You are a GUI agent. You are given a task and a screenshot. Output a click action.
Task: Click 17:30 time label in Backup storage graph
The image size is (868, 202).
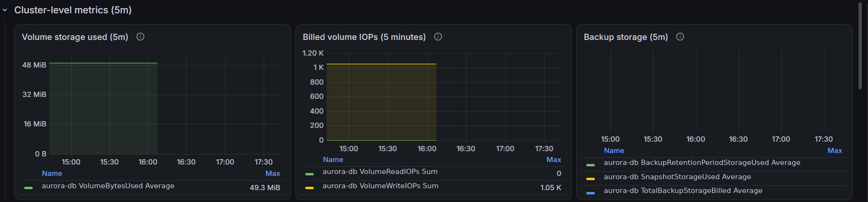(824, 139)
